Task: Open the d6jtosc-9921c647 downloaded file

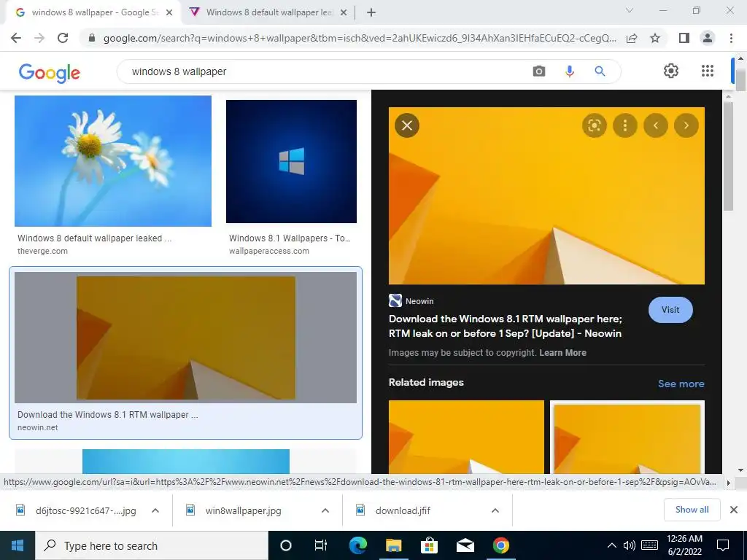Action: pyautogui.click(x=86, y=510)
